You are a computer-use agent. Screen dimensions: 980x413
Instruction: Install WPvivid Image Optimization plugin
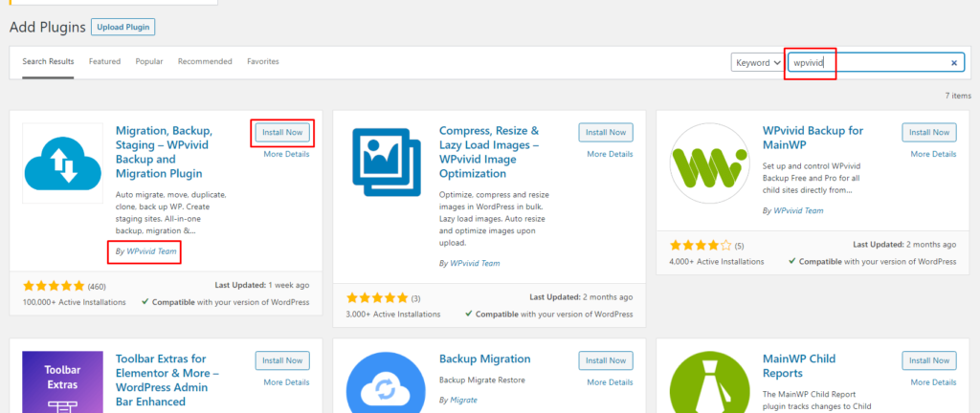[x=606, y=132]
